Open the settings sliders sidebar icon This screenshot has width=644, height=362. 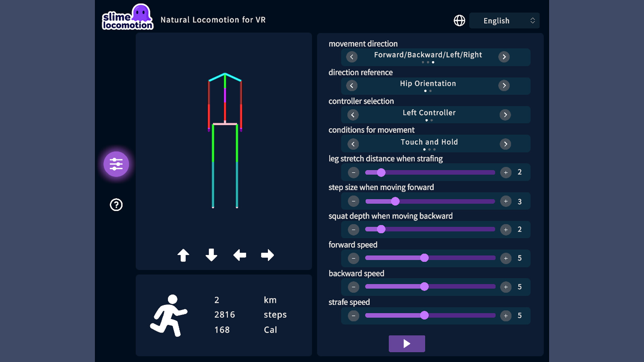click(x=116, y=164)
